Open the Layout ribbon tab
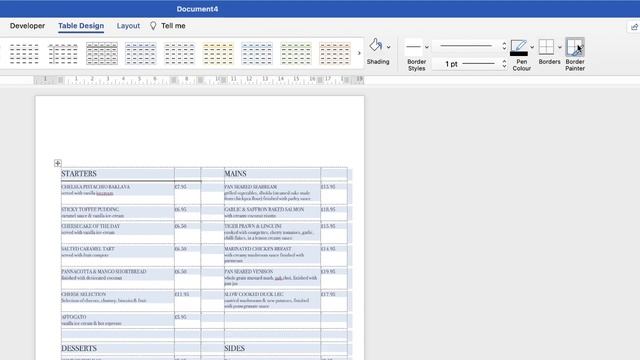The width and height of the screenshot is (640, 360). 128,26
